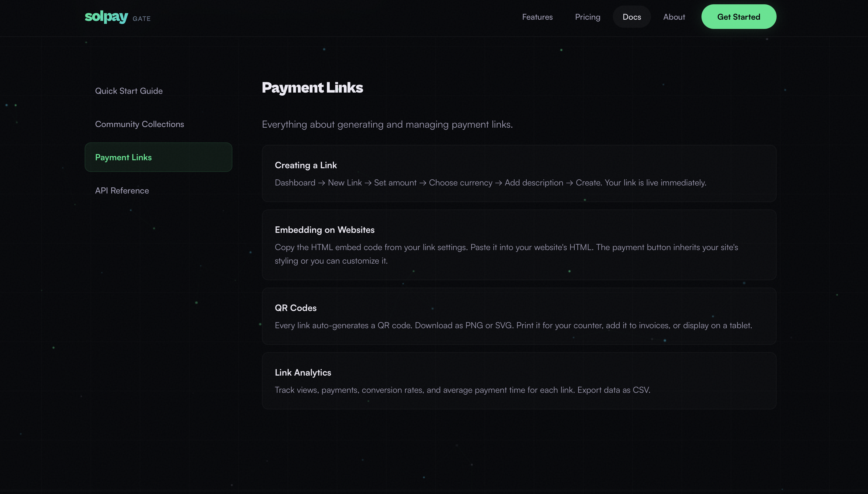868x494 pixels.
Task: Click the Embedding on Websites card title
Action: tap(324, 230)
